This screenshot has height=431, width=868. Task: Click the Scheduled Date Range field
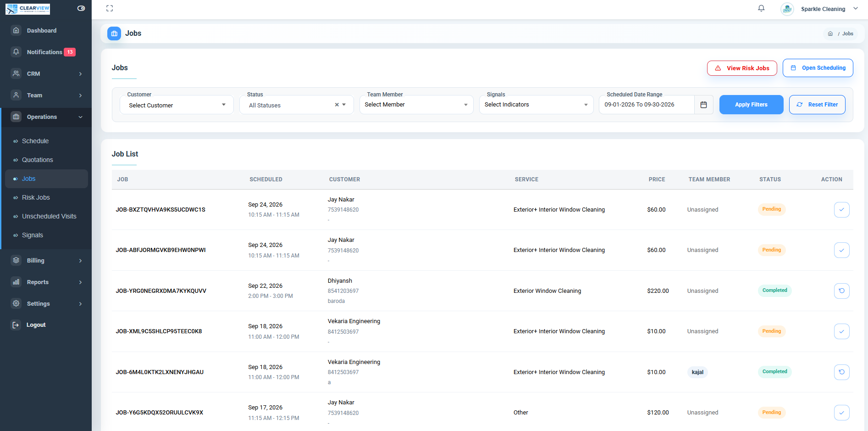[x=647, y=105]
